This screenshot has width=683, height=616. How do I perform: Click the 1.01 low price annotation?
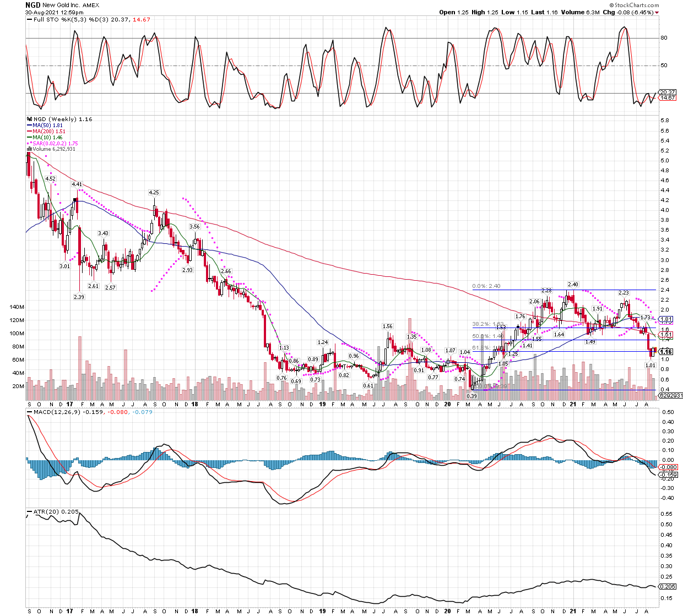click(x=651, y=366)
